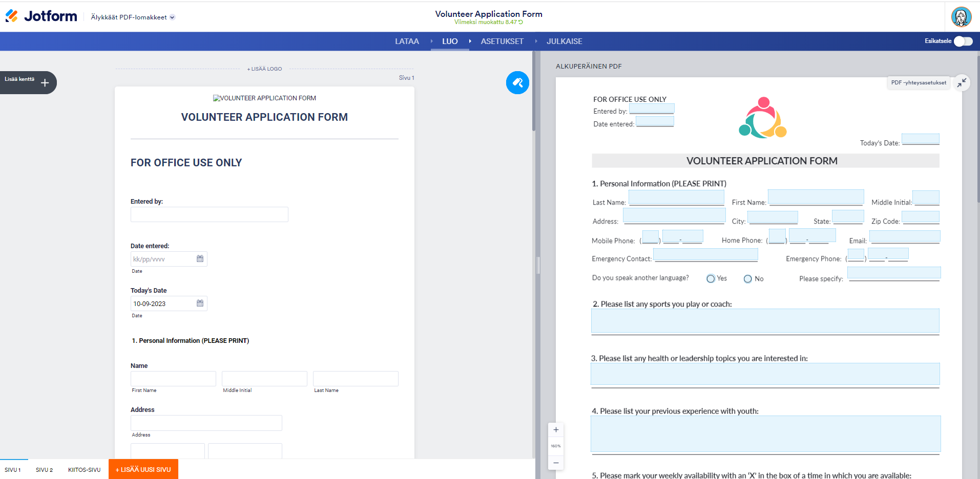Click the Today's Date field showing 10-09-2023

tap(169, 303)
